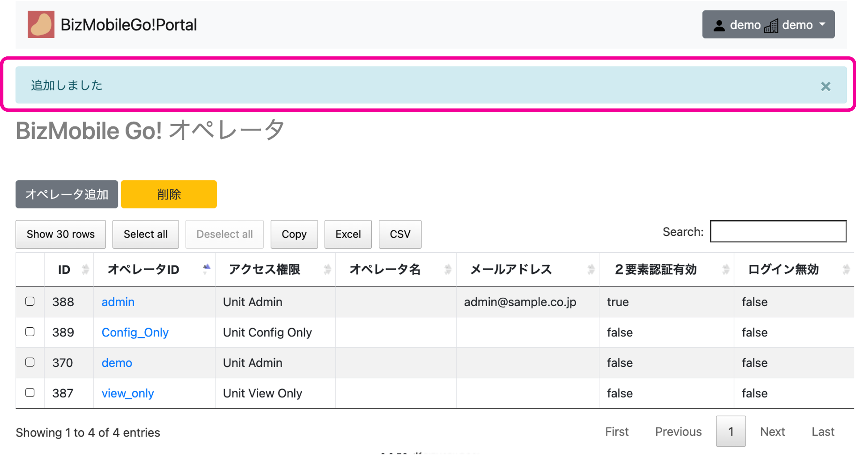Sort by オペレータID column arrow
Screen dimensions: 868x455
206,269
